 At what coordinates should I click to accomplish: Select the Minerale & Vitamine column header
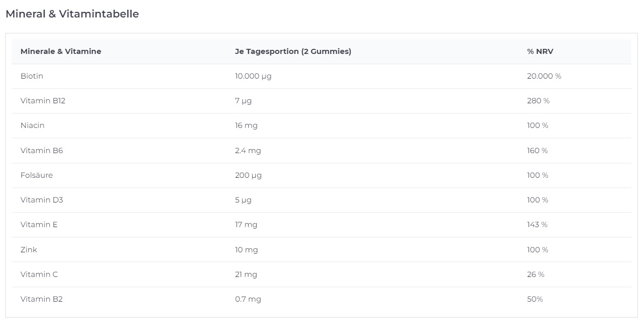(61, 51)
